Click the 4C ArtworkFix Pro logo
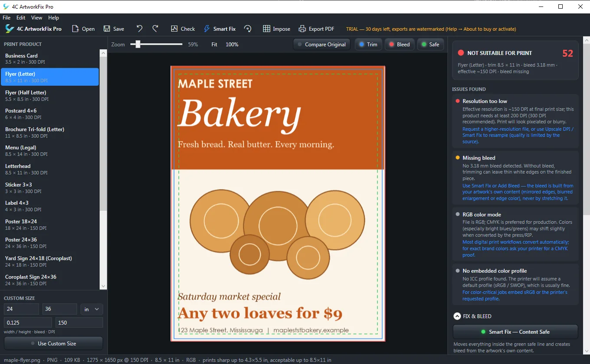This screenshot has height=364, width=590. click(x=9, y=29)
